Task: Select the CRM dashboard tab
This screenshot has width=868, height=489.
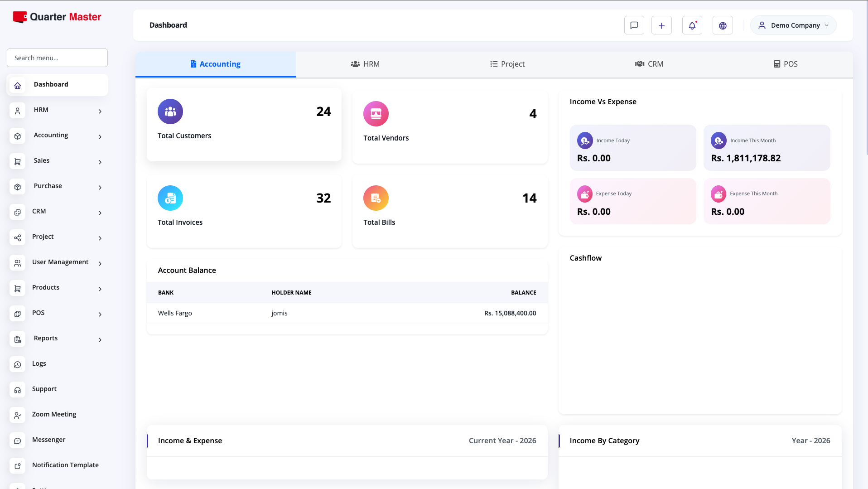Action: pyautogui.click(x=649, y=64)
